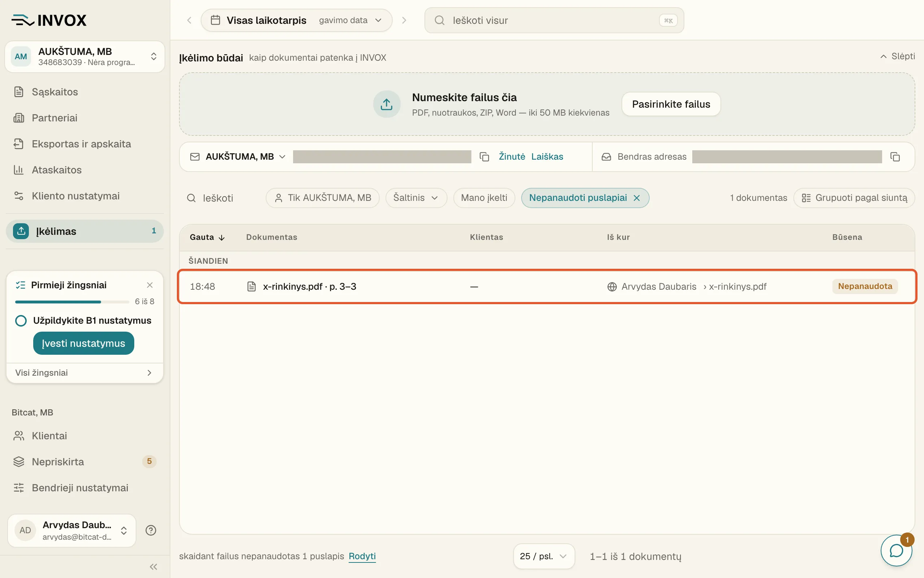
Task: Open the Visas laikotarpis period dropdown
Action: tap(297, 20)
